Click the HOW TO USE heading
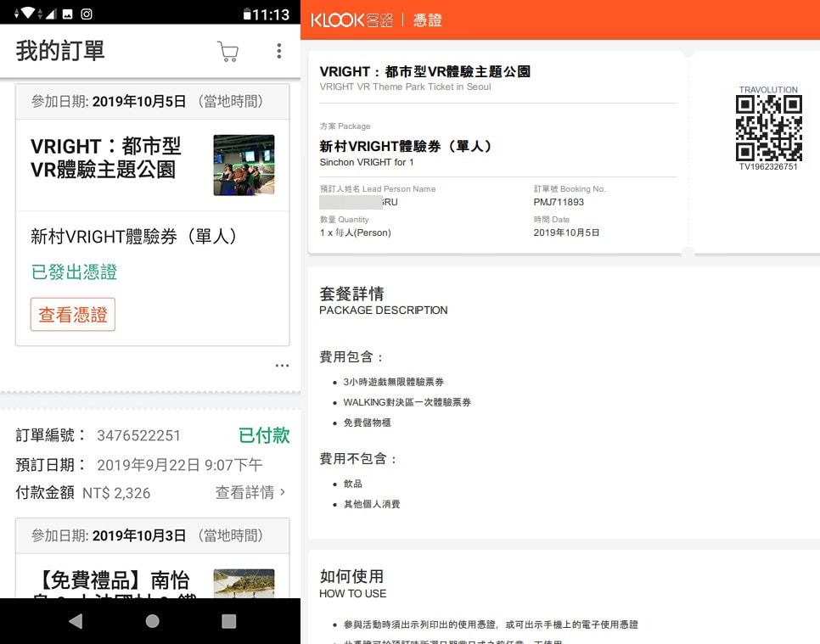 352,593
